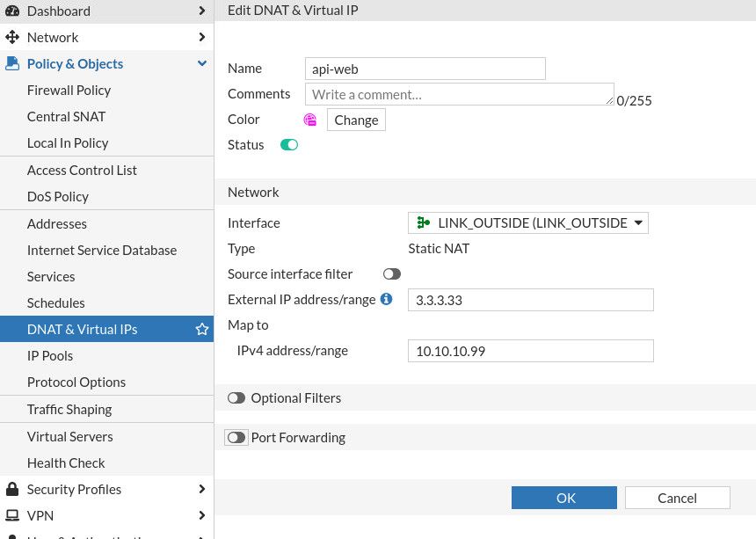
Task: Collapse the Policy & Objects section chevron
Action: point(202,63)
